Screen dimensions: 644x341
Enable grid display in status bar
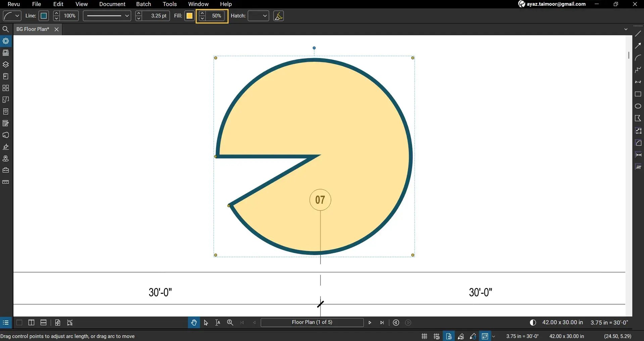click(424, 336)
